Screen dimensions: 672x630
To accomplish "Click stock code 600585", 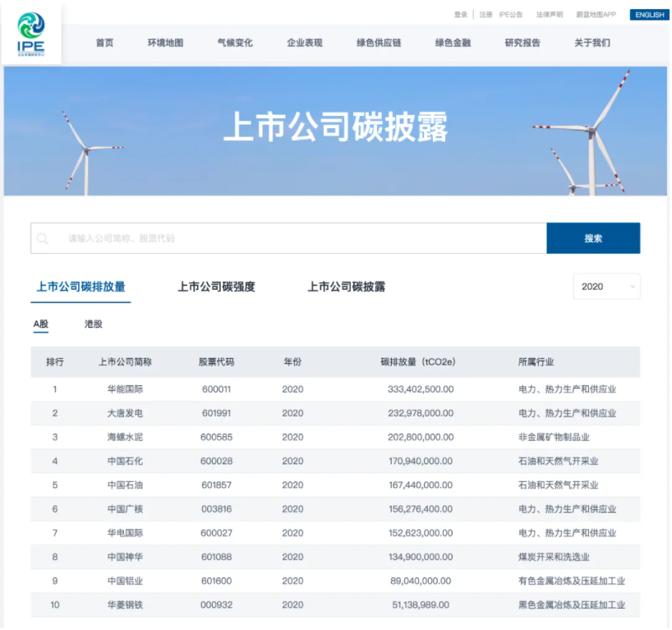I will [216, 437].
